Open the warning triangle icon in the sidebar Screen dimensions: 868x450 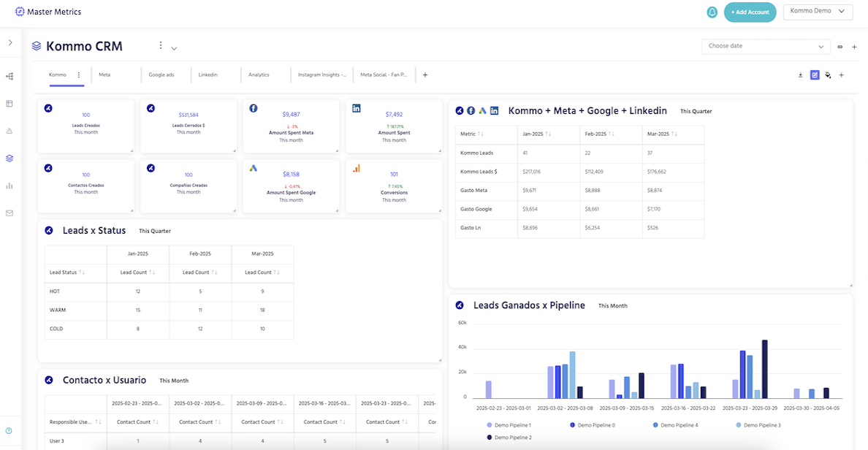[9, 131]
